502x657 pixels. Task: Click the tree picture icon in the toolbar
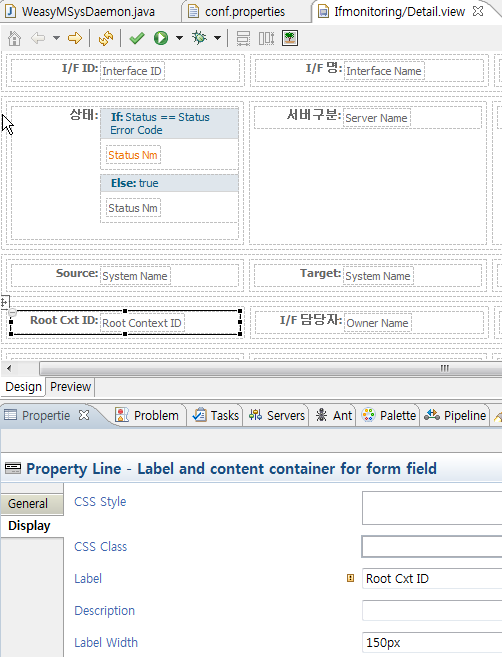coord(290,38)
